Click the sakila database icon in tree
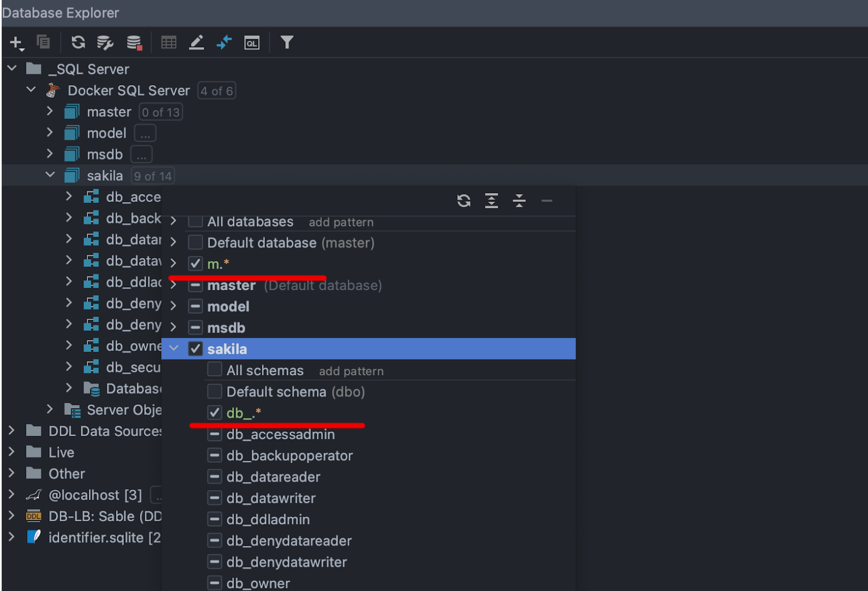This screenshot has width=868, height=591. click(x=72, y=175)
